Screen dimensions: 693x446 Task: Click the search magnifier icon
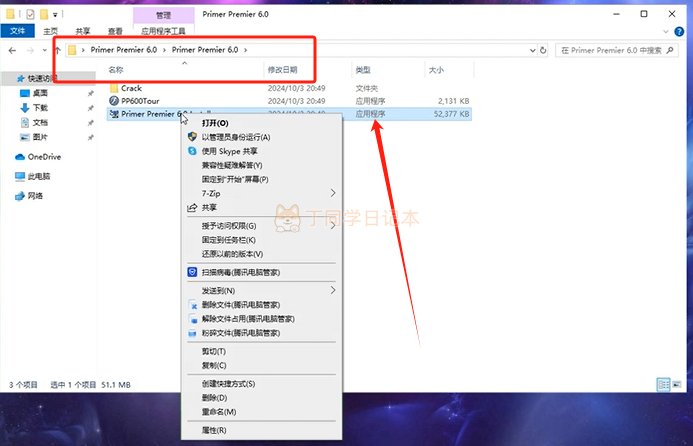click(x=670, y=50)
